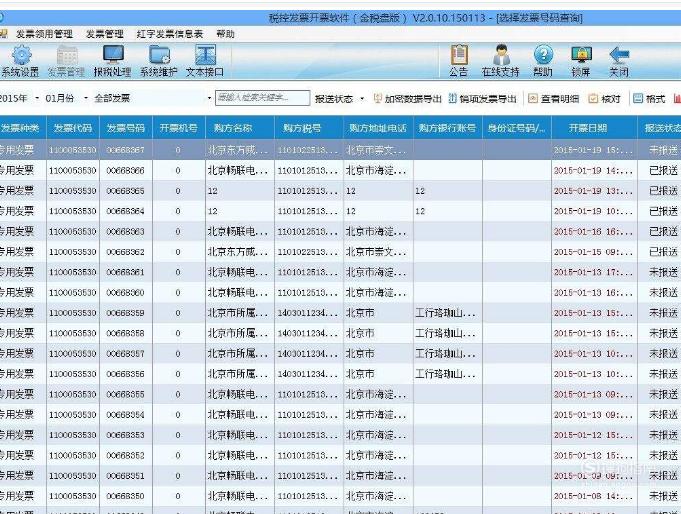Click the 发票管理 toolbar icon
The height and width of the screenshot is (514, 681).
66,61
